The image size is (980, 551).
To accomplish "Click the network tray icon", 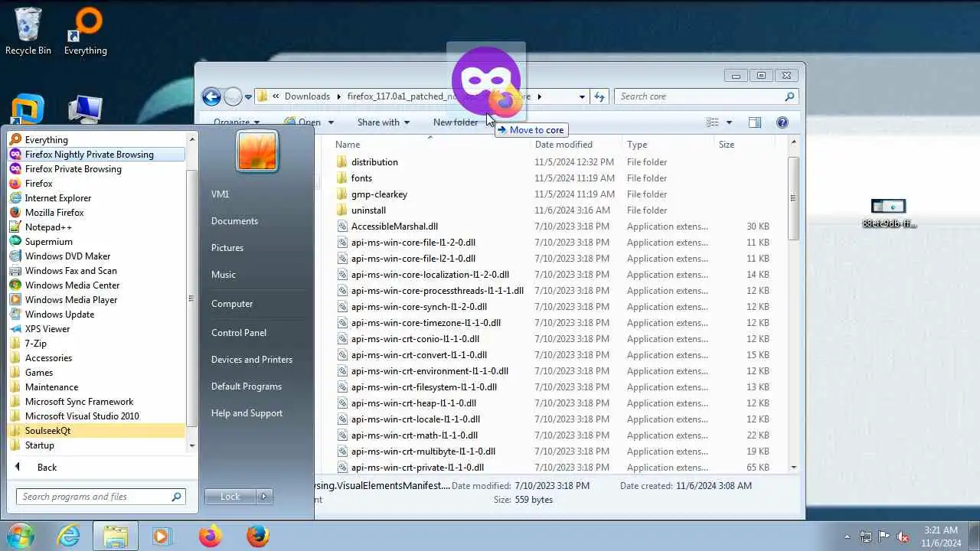I will pyautogui.click(x=865, y=536).
